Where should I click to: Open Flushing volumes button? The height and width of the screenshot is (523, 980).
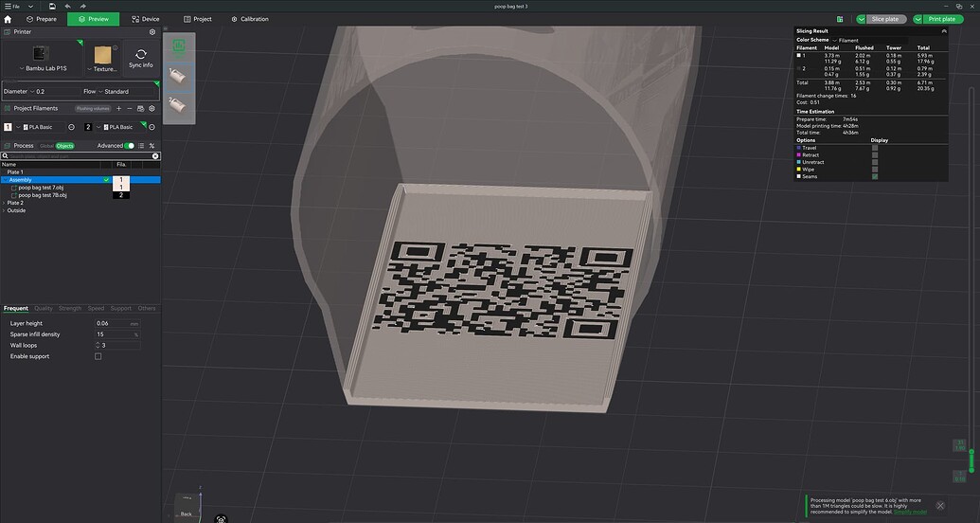pos(93,109)
